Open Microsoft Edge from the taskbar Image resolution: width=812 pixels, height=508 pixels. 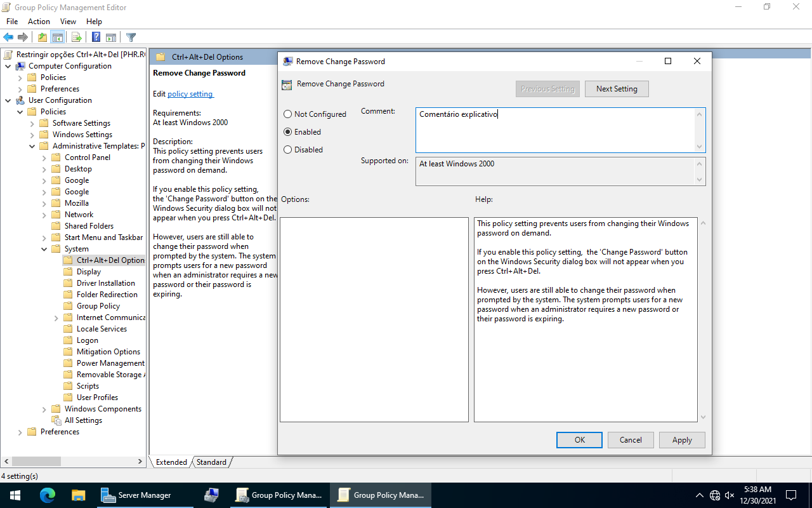48,495
